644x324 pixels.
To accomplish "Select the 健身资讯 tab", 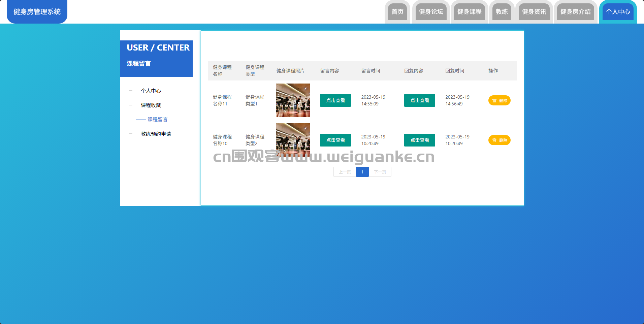I will (534, 12).
